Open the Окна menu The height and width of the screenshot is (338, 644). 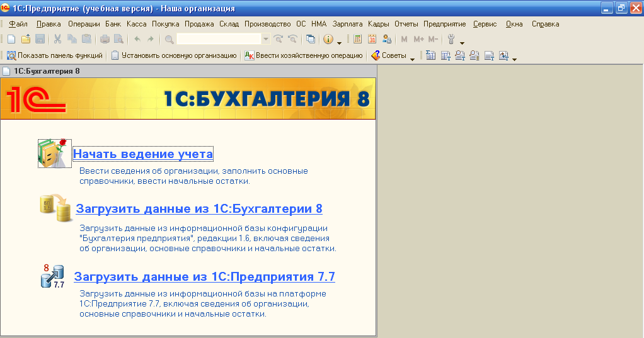click(514, 24)
